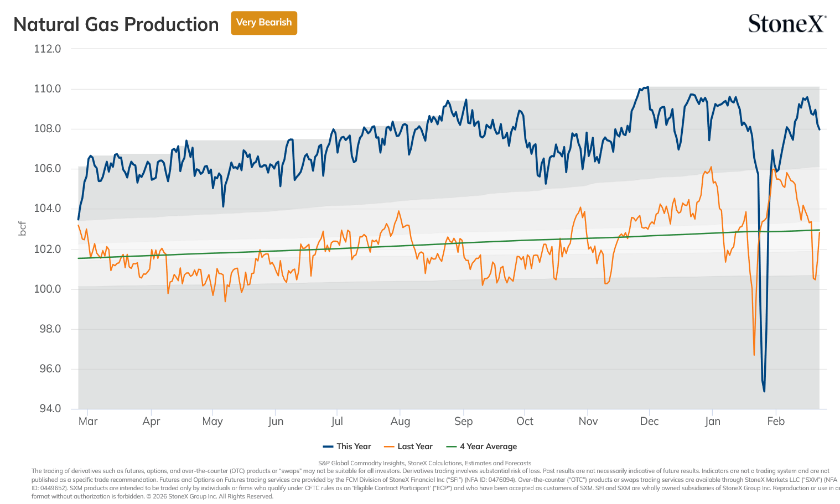This screenshot has width=840, height=504.
Task: Toggle the Last Year legend entry
Action: tap(408, 446)
